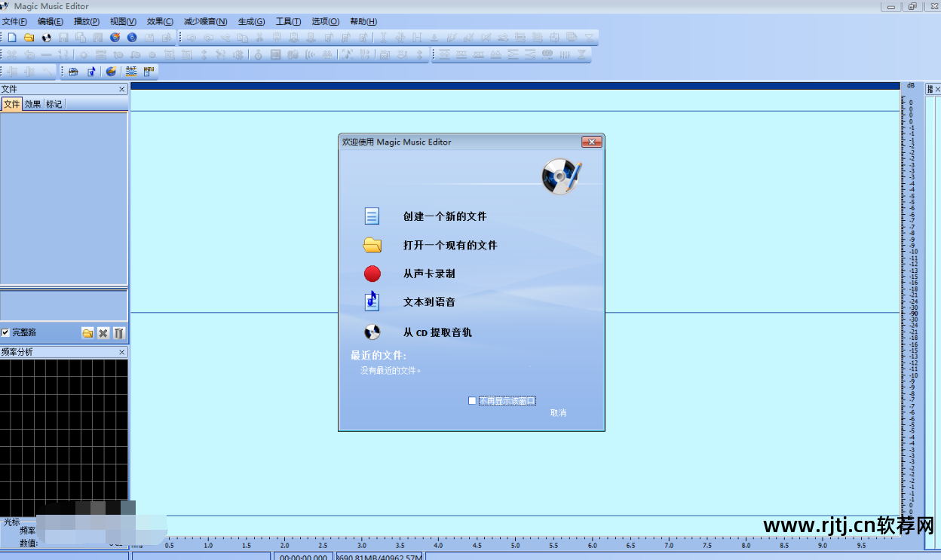941x560 pixels.
Task: Click the mixer sliders icon in effects toolbar
Action: click(565, 54)
